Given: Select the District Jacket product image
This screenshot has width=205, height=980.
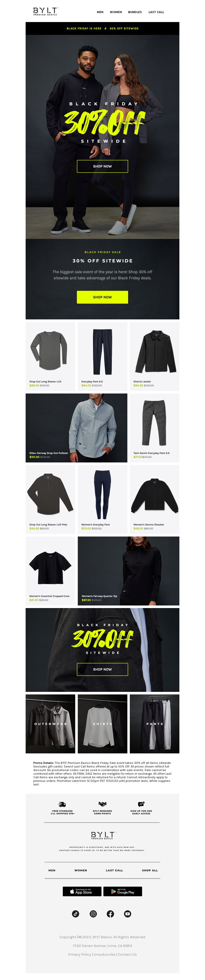Looking at the screenshot, I should tap(155, 352).
